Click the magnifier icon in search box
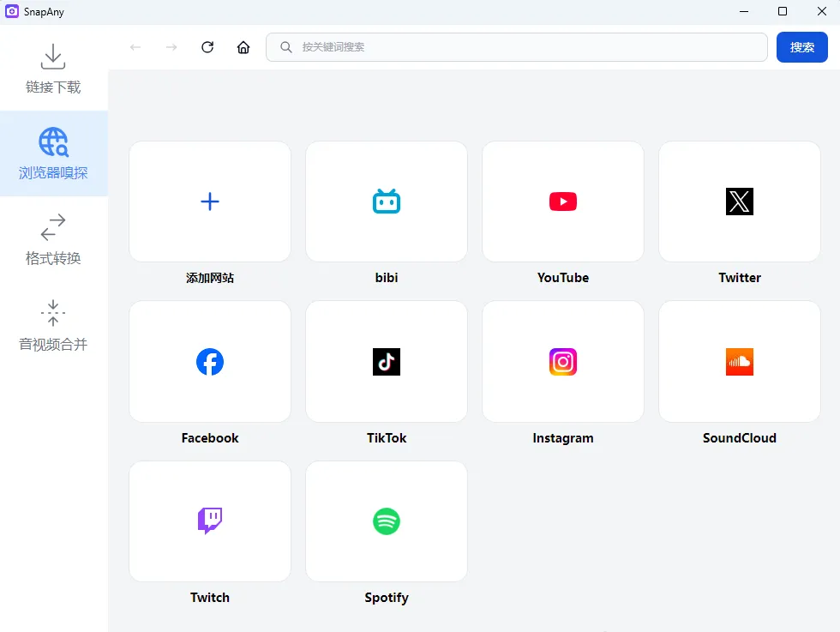Image resolution: width=840 pixels, height=632 pixels. click(x=286, y=47)
